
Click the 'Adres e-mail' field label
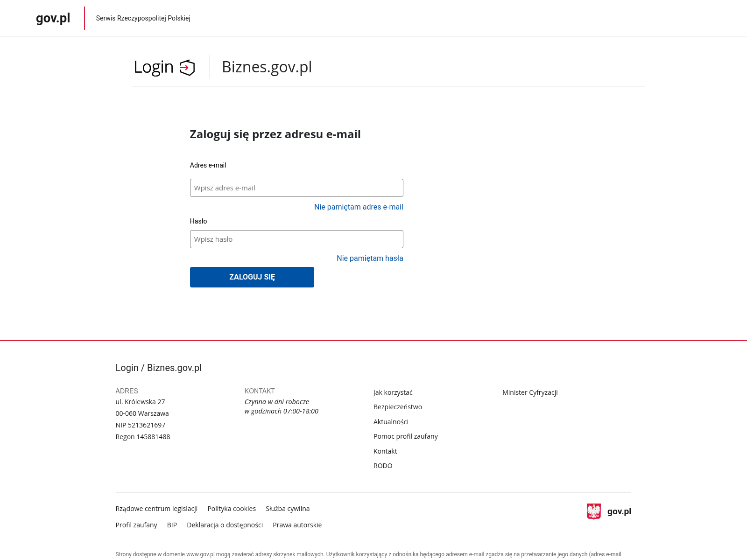(x=208, y=165)
